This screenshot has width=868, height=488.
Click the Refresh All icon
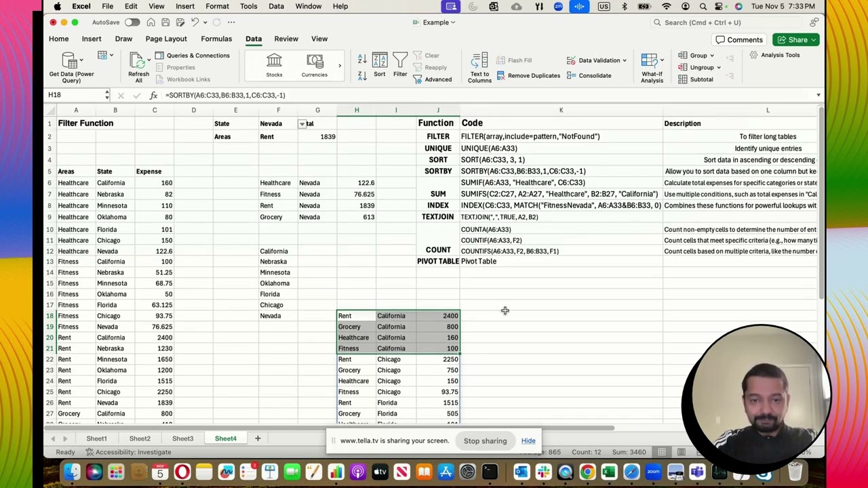point(138,61)
